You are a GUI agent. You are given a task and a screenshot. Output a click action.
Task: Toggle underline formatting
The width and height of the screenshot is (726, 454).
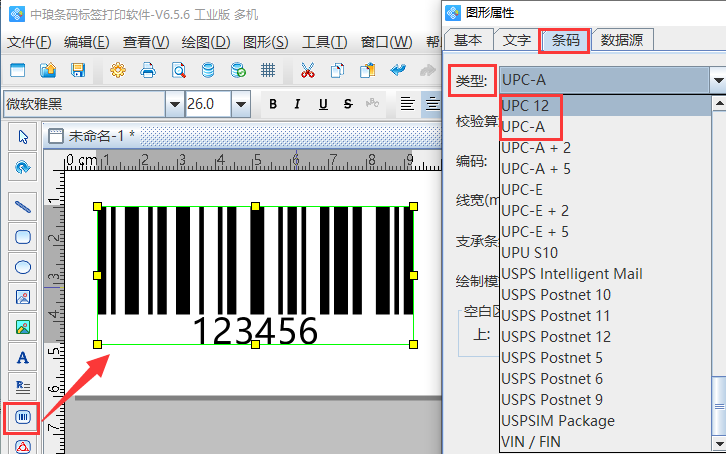coord(323,104)
